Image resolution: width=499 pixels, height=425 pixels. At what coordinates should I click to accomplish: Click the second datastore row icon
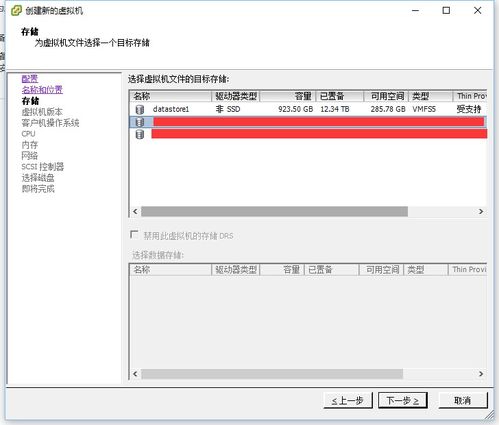click(x=140, y=122)
